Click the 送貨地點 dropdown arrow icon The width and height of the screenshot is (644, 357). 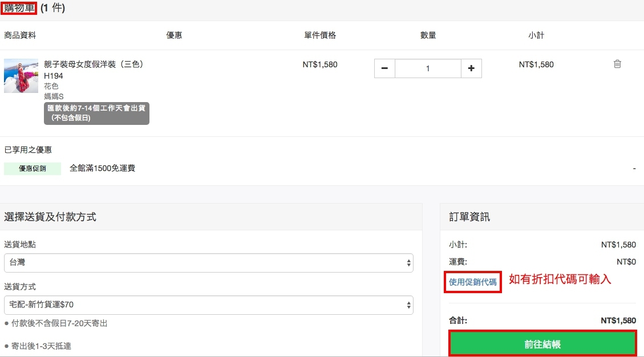click(x=408, y=263)
